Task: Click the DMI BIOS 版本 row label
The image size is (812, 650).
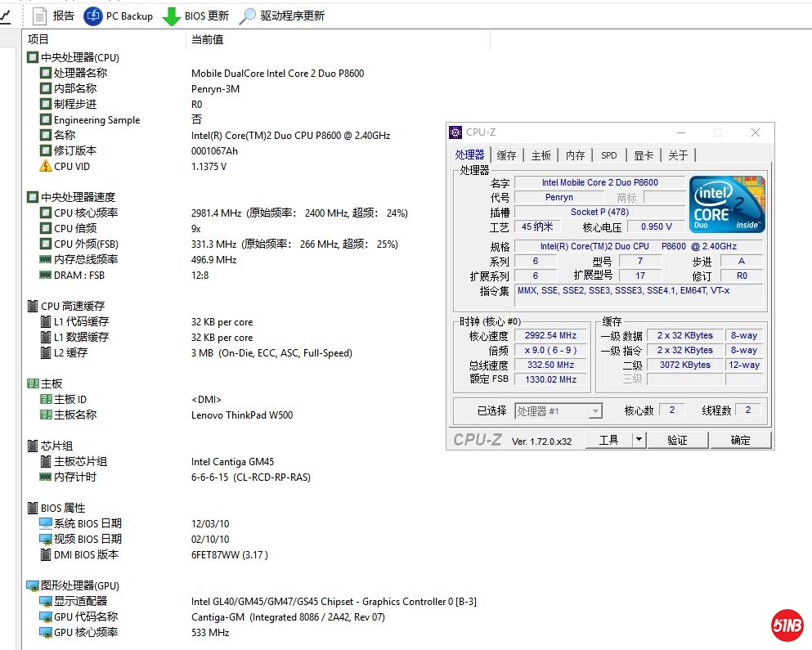Action: click(86, 554)
